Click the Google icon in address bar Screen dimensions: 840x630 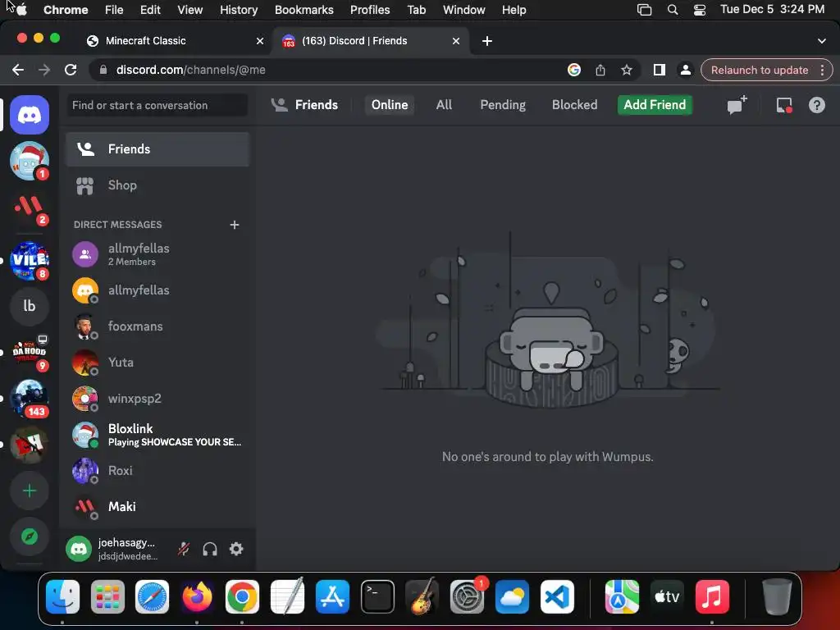(573, 70)
